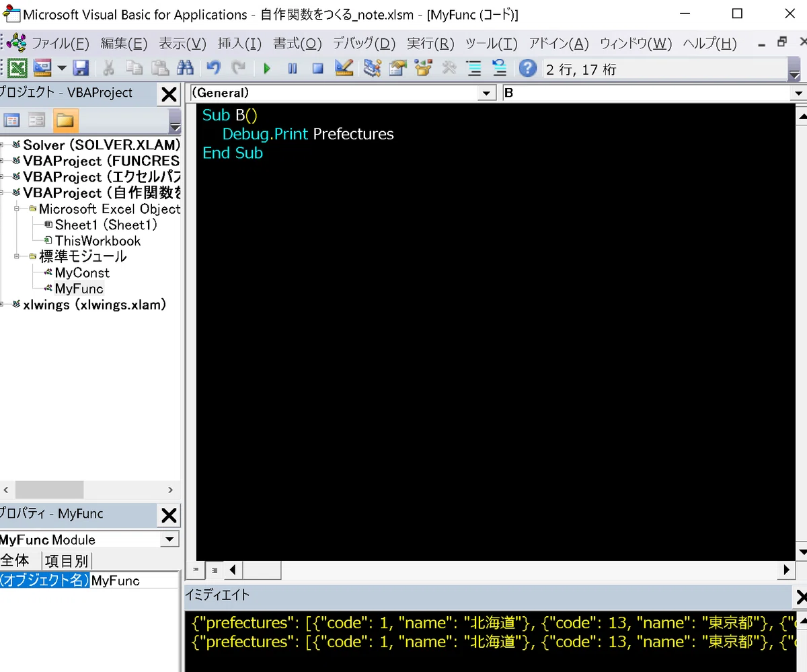Click View Code icon in Project panel

click(11, 120)
